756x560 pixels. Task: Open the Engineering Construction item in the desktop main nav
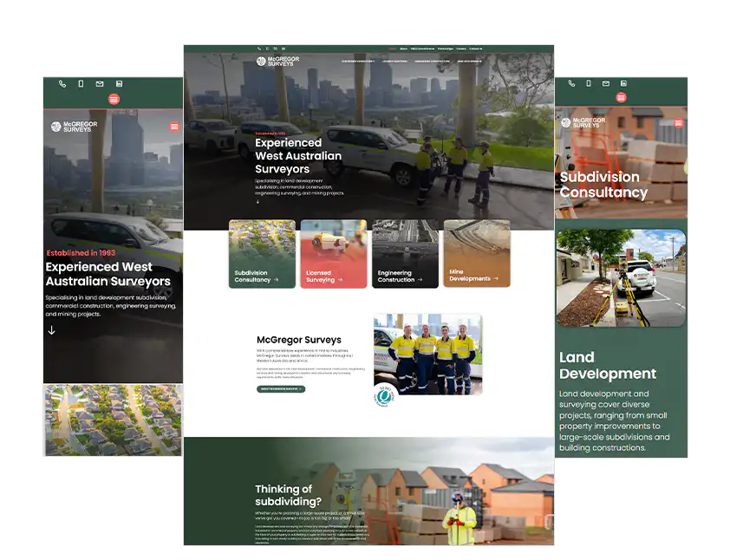[432, 62]
